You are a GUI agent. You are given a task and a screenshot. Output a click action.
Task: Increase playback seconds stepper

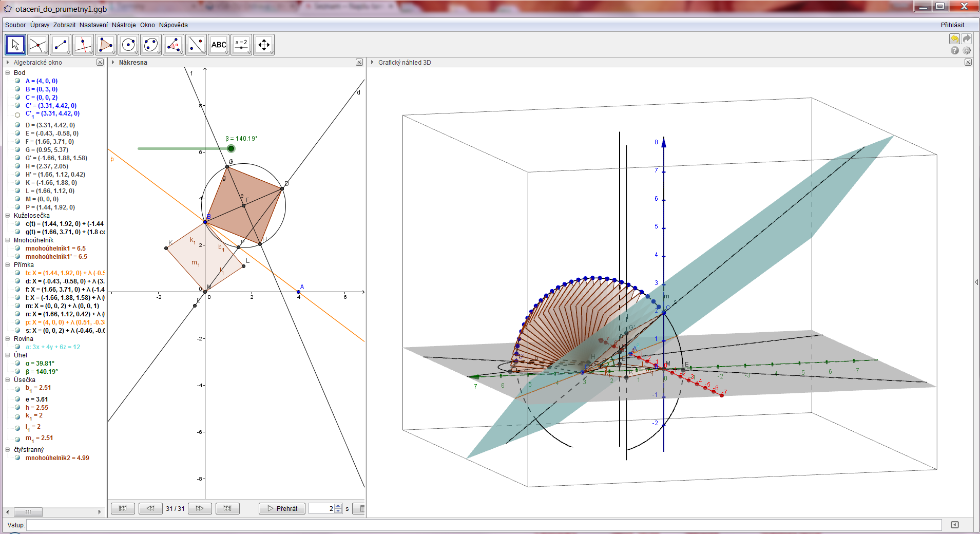coord(338,506)
